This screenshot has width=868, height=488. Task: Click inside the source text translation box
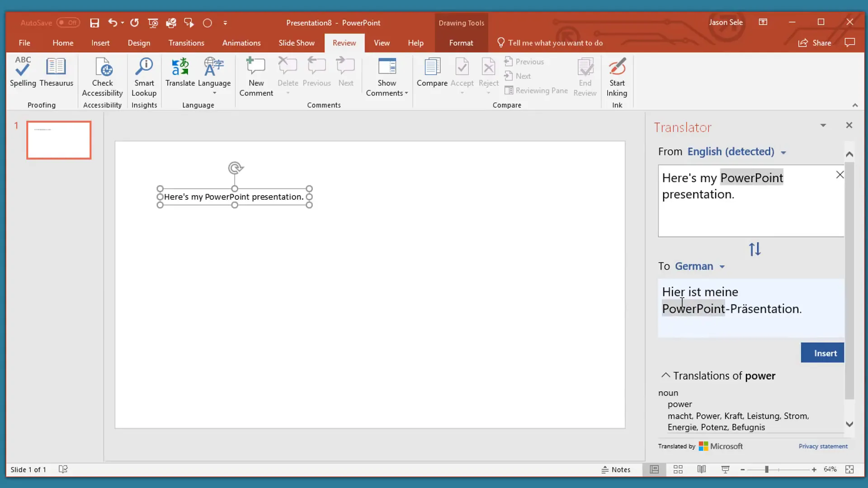pos(751,201)
